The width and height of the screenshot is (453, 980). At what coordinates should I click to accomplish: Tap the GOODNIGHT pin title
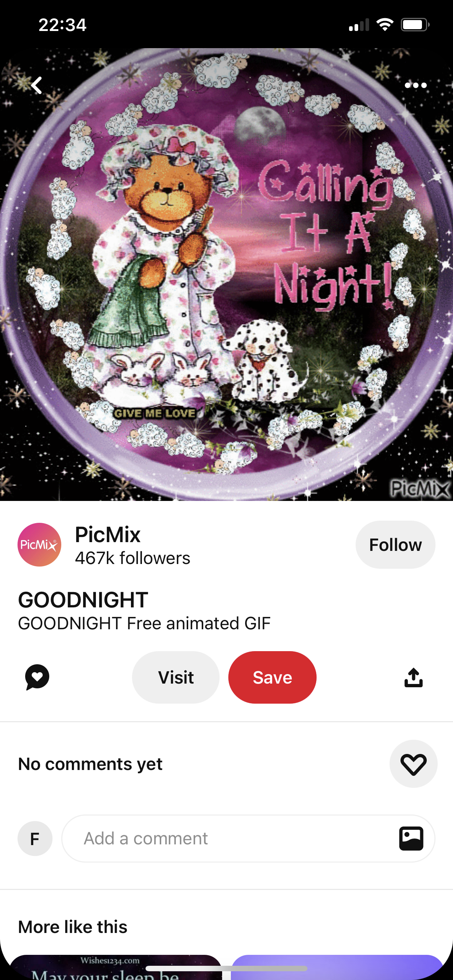coord(83,600)
